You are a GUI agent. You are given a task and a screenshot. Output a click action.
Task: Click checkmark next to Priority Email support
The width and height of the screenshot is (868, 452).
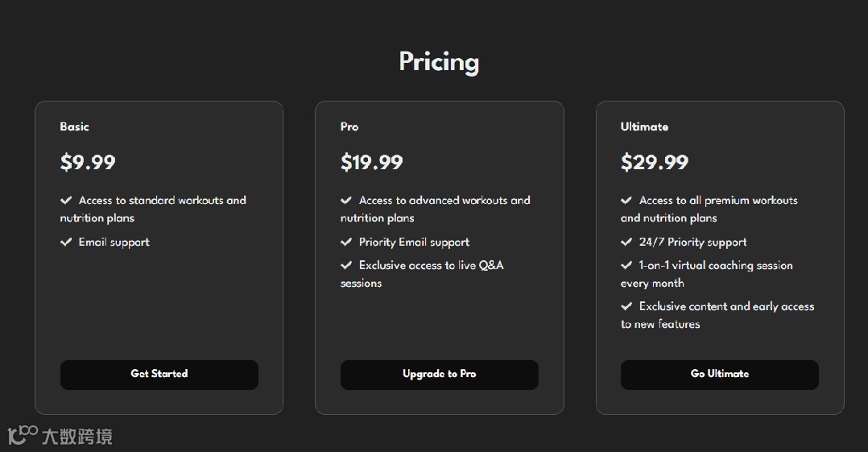click(346, 242)
